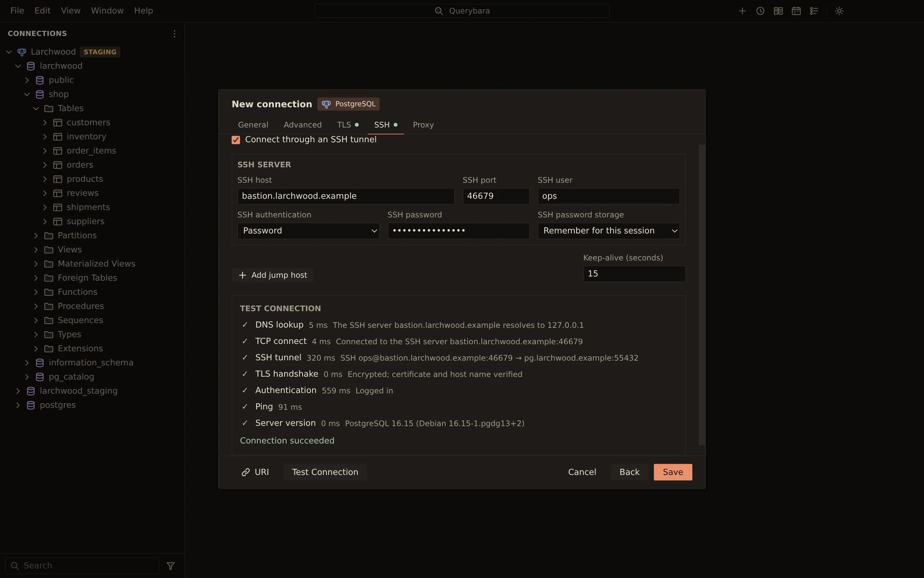Click the split-view book icon in toolbar
This screenshot has width=924, height=578.
point(778,11)
